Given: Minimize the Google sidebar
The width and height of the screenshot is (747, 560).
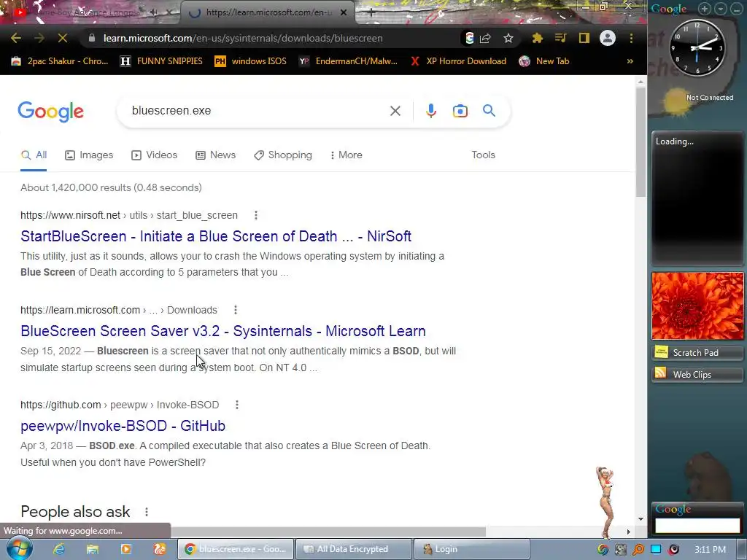Looking at the screenshot, I should tap(737, 9).
